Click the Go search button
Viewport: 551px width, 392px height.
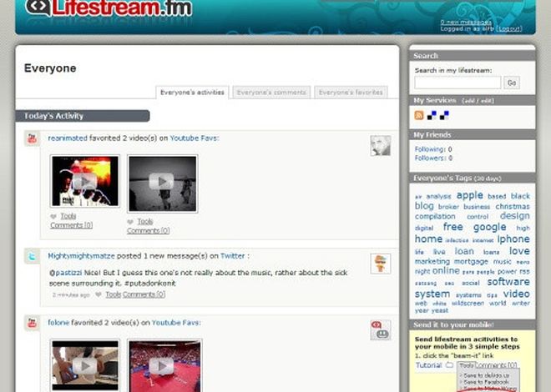coord(512,83)
